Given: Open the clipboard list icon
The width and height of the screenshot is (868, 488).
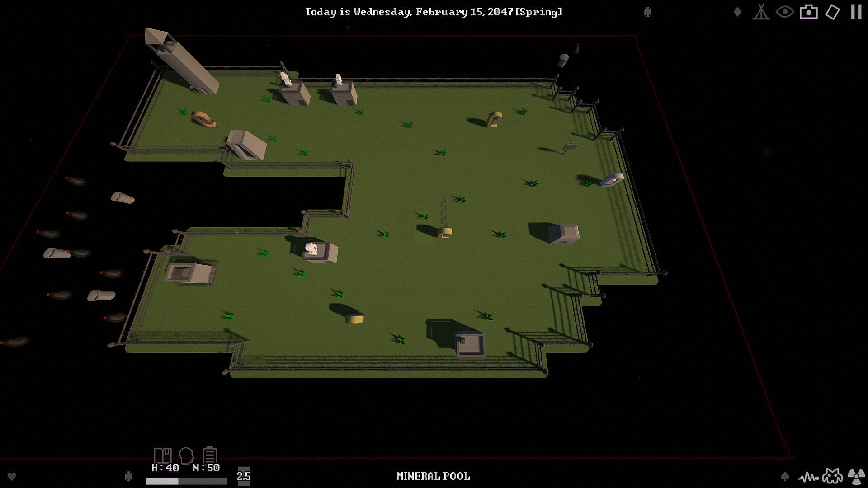Looking at the screenshot, I should click(210, 455).
